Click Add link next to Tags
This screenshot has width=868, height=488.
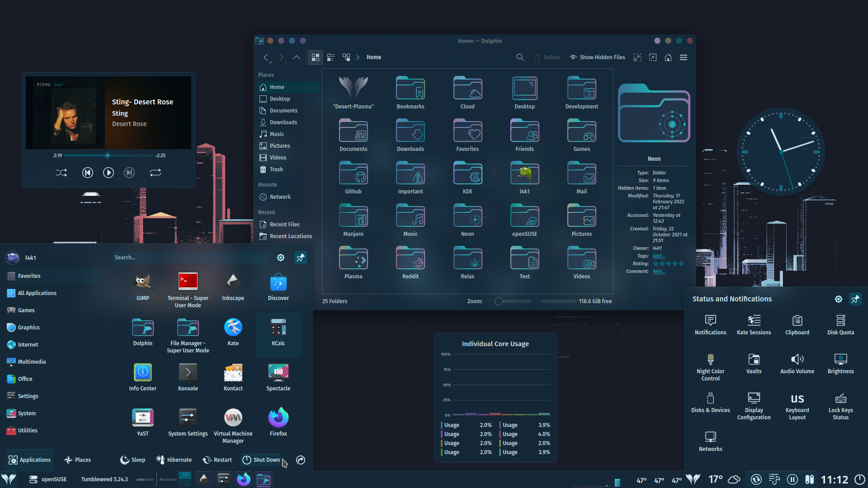tap(658, 256)
